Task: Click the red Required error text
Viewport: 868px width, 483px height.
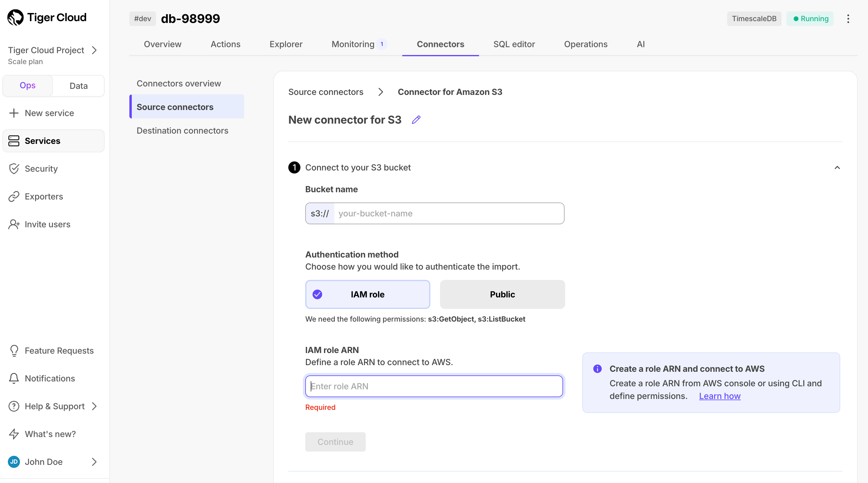Action: click(x=320, y=407)
